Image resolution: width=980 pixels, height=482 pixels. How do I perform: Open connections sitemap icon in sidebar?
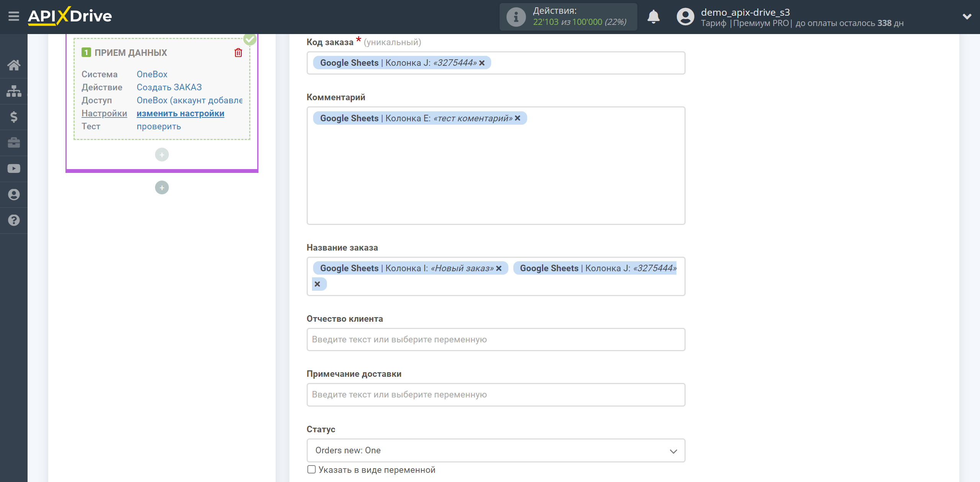click(14, 91)
